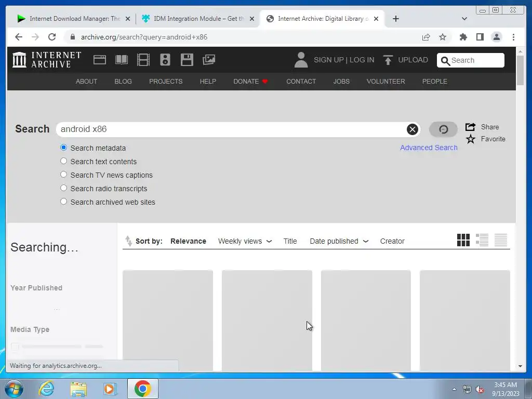Image resolution: width=532 pixels, height=399 pixels.
Task: Share this page from address bar
Action: (x=426, y=37)
